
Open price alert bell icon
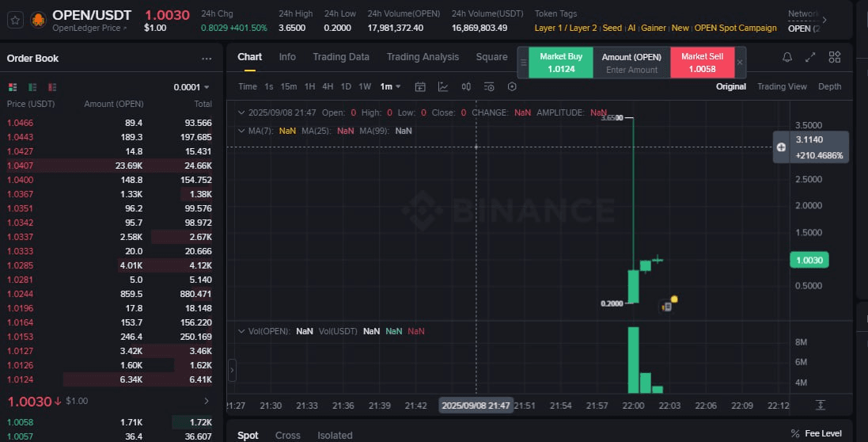pos(787,57)
